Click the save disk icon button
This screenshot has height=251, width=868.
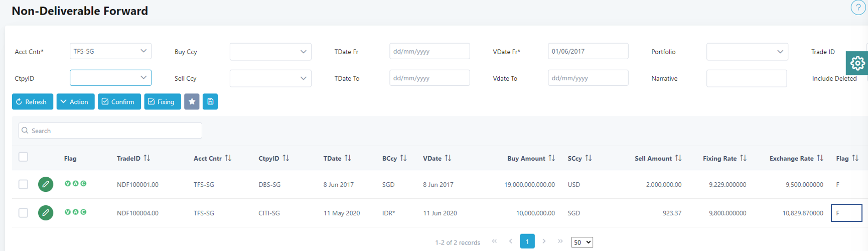tap(210, 102)
